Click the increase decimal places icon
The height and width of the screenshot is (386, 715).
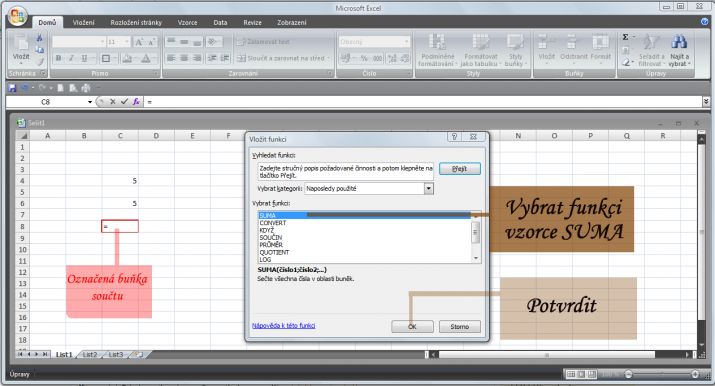(x=391, y=58)
